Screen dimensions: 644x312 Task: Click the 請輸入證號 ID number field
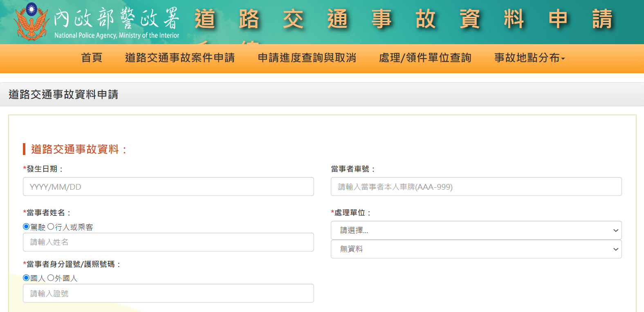(x=168, y=293)
